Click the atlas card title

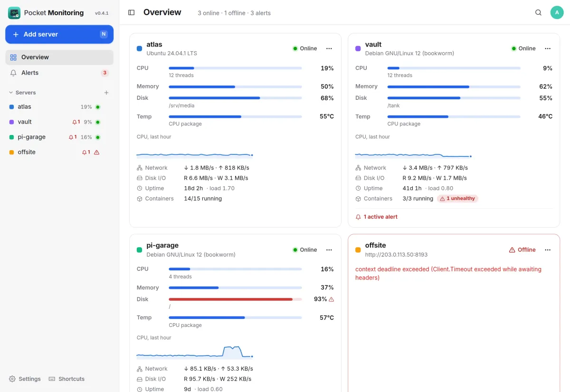pos(154,44)
